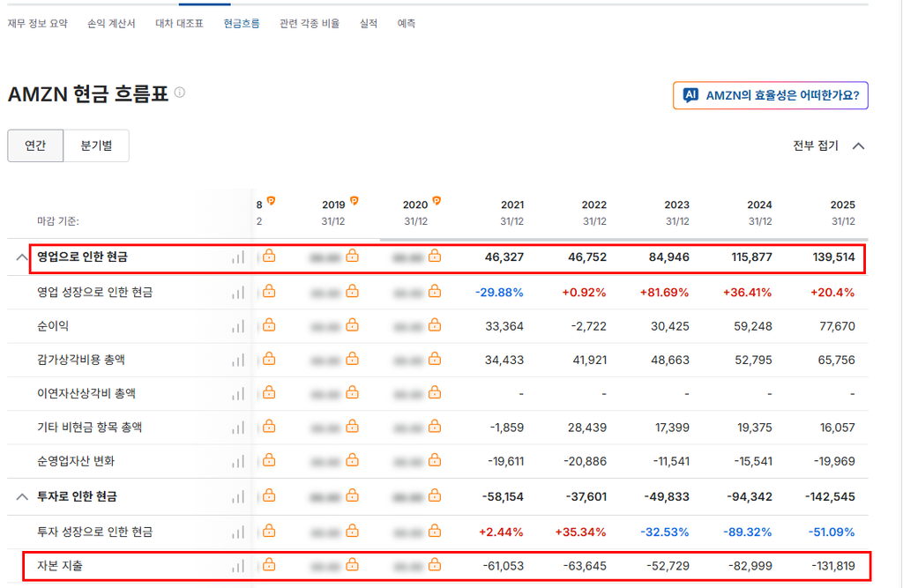
Task: Open chart icon for 순이익 row
Action: tap(238, 326)
